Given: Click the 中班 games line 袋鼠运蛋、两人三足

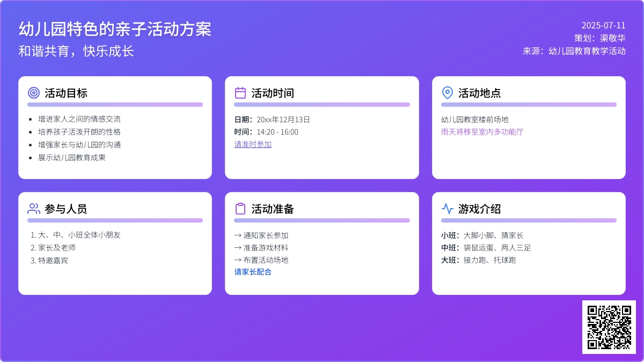Looking at the screenshot, I should (x=486, y=248).
